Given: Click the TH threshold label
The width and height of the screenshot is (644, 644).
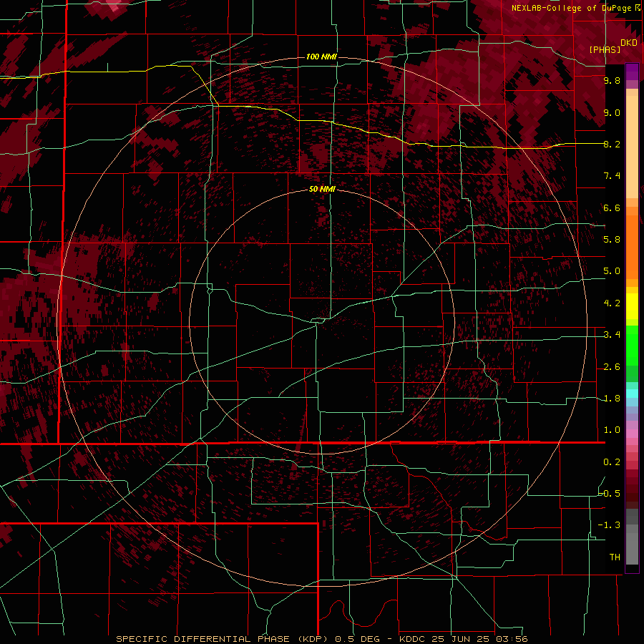Looking at the screenshot, I should coord(615,557).
